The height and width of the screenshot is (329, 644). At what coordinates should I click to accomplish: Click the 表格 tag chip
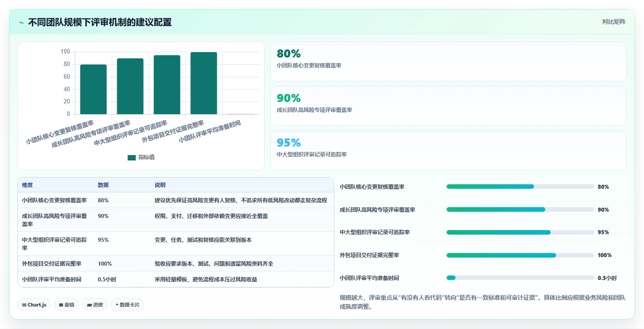coord(66,305)
